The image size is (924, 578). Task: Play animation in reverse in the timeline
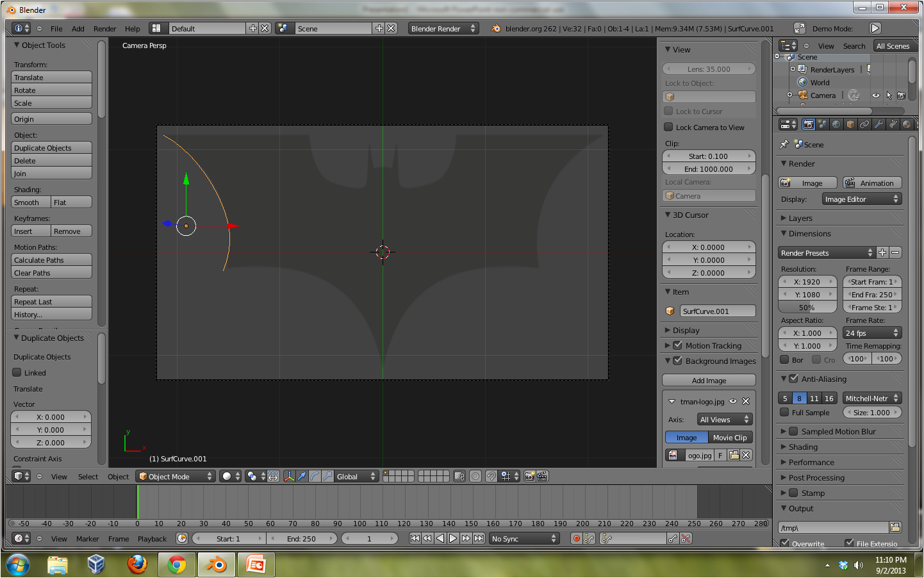[x=440, y=538]
